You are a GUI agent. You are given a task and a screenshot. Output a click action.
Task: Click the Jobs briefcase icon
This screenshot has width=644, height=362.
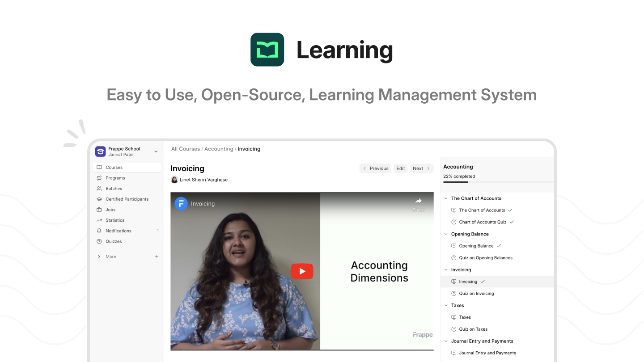point(99,210)
